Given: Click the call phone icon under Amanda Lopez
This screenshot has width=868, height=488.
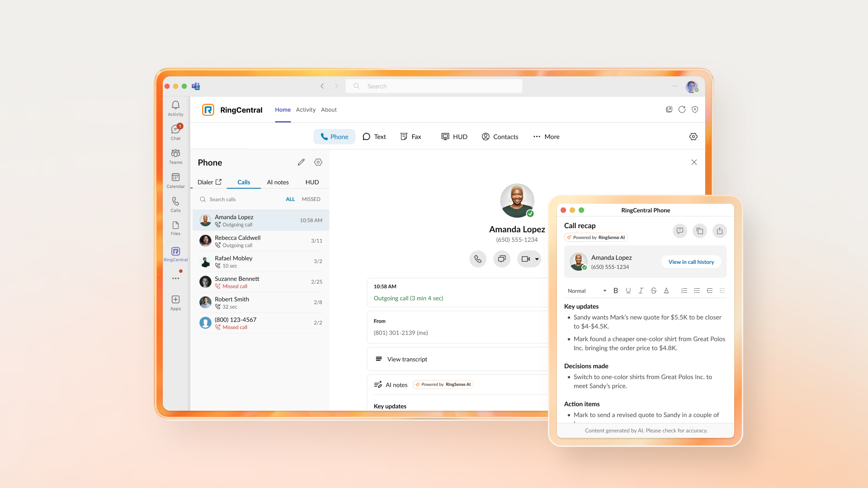Looking at the screenshot, I should 478,259.
